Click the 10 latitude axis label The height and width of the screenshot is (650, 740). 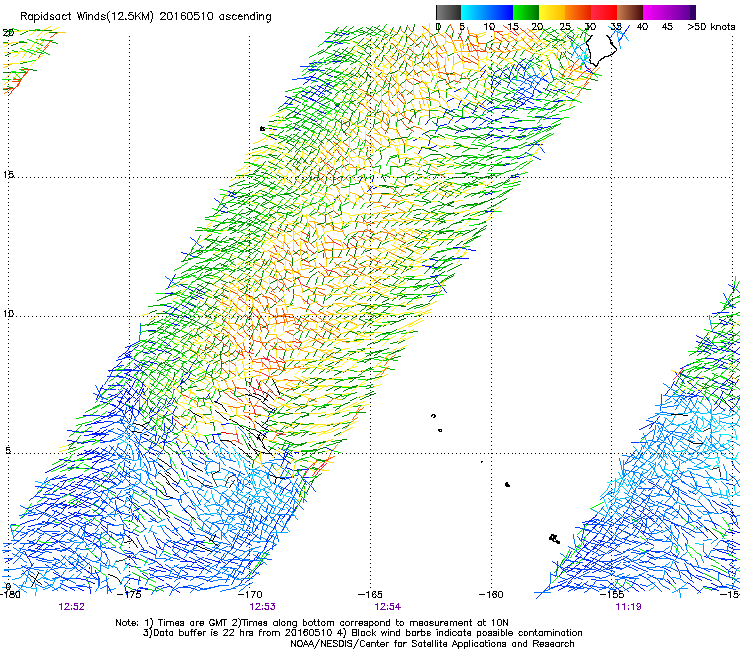tap(8, 313)
